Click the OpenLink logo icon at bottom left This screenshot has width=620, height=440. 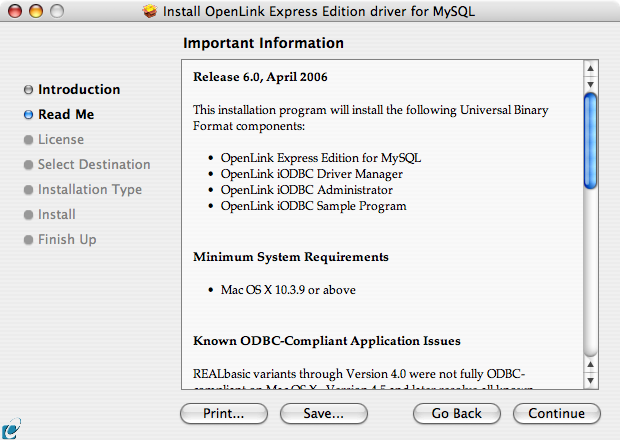pos(10,429)
